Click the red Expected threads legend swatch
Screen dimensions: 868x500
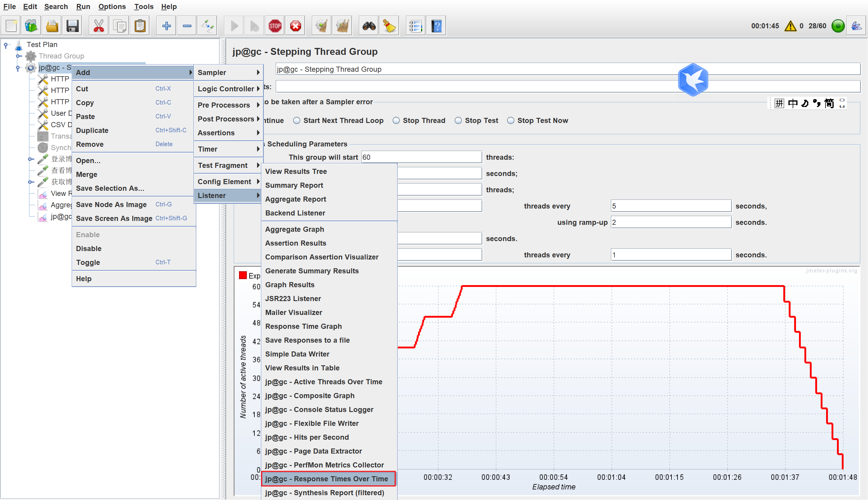(x=243, y=275)
